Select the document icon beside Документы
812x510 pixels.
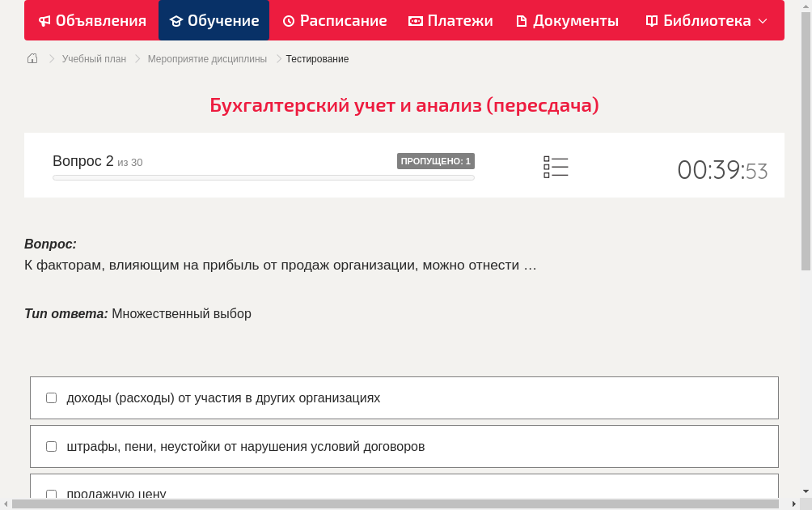pos(522,20)
